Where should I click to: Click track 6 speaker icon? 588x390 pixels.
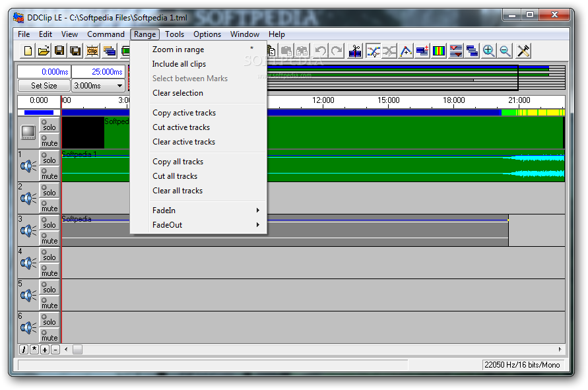[x=28, y=327]
